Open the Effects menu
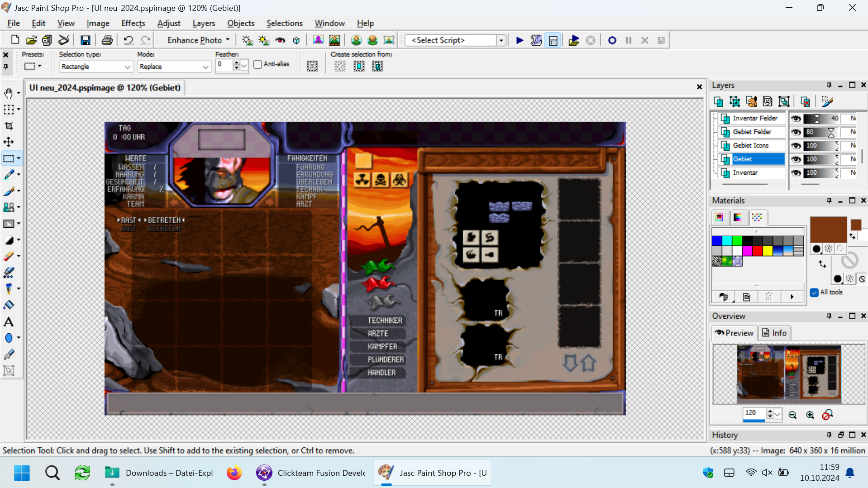The image size is (868, 488). click(133, 23)
